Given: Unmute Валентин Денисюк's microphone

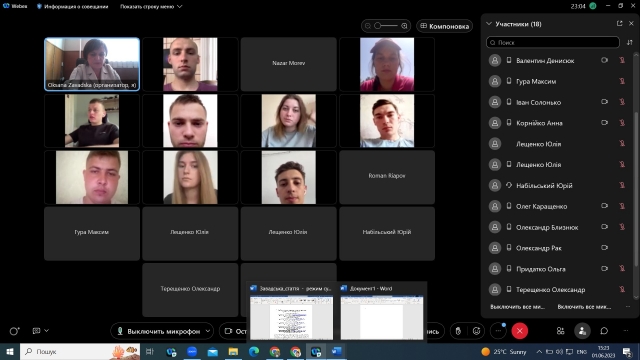Looking at the screenshot, I should click(622, 60).
